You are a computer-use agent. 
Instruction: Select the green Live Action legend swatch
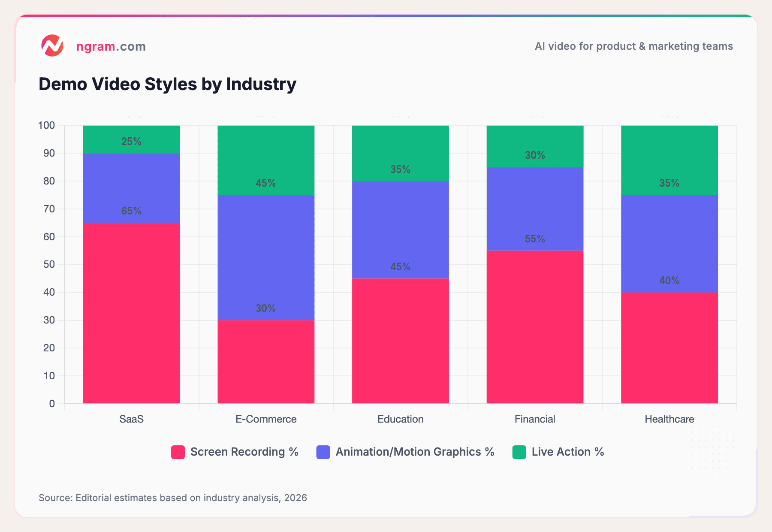click(519, 452)
